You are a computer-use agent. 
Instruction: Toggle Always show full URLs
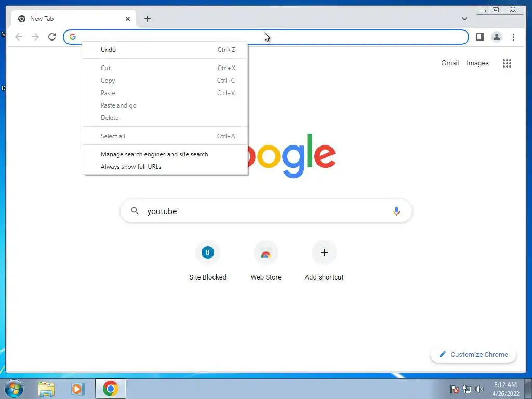coord(165,167)
